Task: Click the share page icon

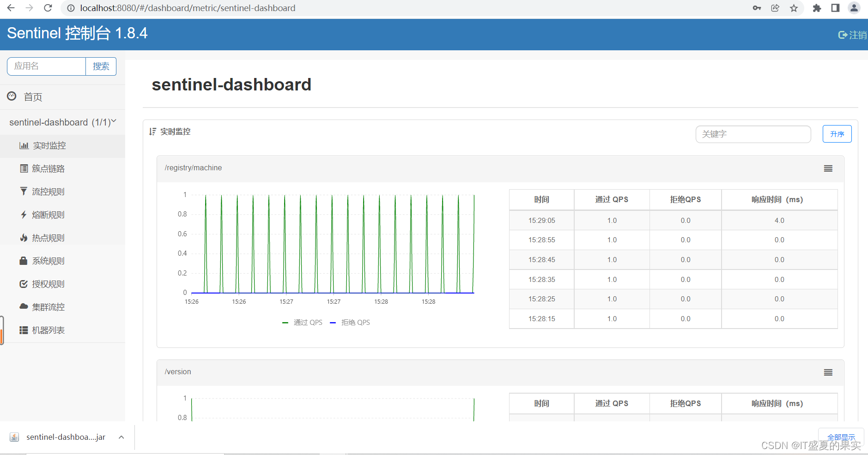Action: [775, 8]
